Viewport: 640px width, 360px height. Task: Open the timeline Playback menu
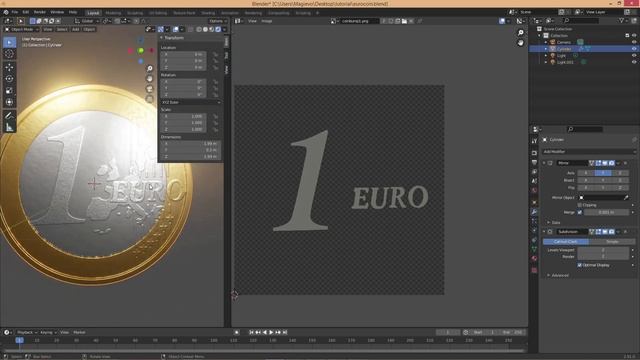click(27, 332)
